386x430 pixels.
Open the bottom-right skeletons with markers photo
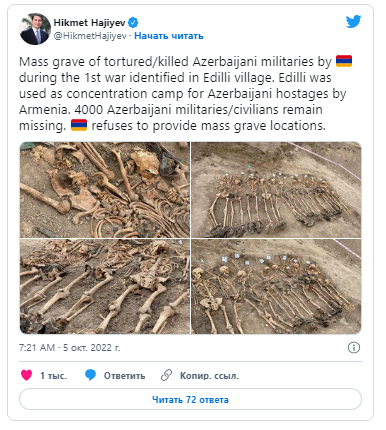point(276,286)
